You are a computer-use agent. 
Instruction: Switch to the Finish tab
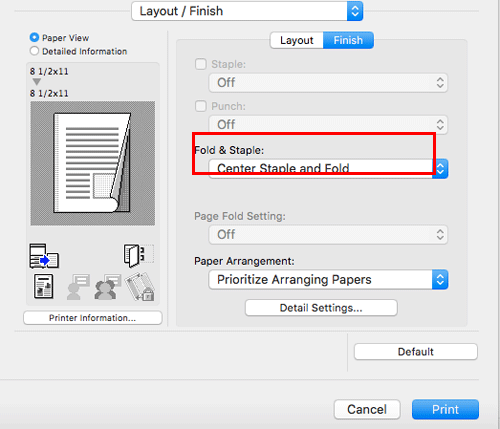[348, 40]
